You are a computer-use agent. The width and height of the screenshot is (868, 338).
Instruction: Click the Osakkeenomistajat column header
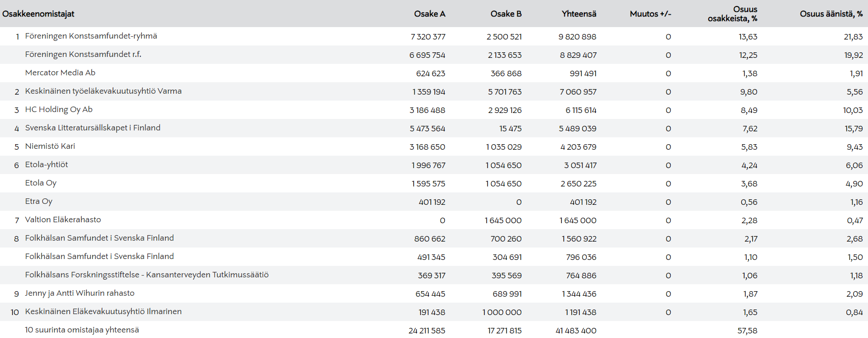point(38,14)
